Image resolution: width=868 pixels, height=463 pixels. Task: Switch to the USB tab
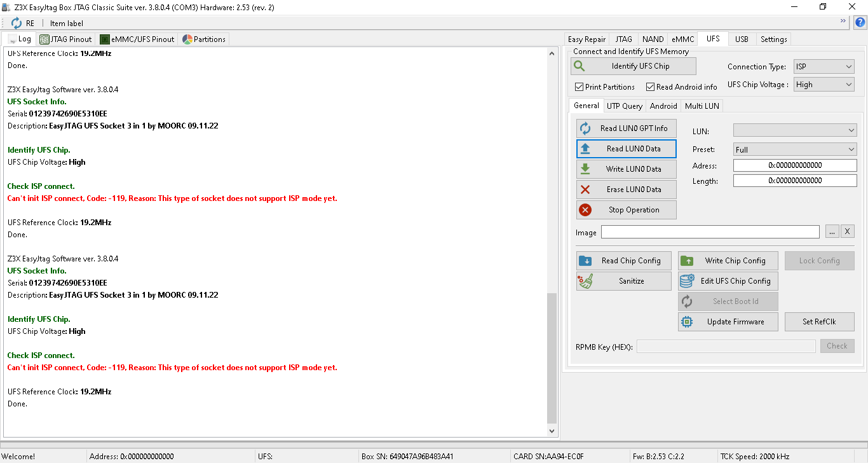coord(742,39)
